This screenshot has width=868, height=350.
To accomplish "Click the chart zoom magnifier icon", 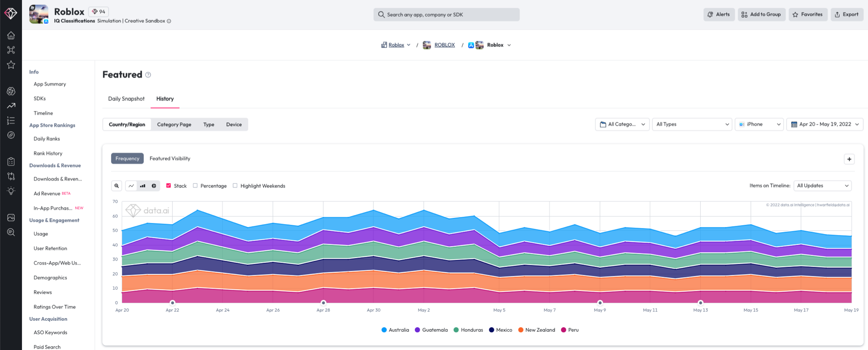I will point(116,186).
